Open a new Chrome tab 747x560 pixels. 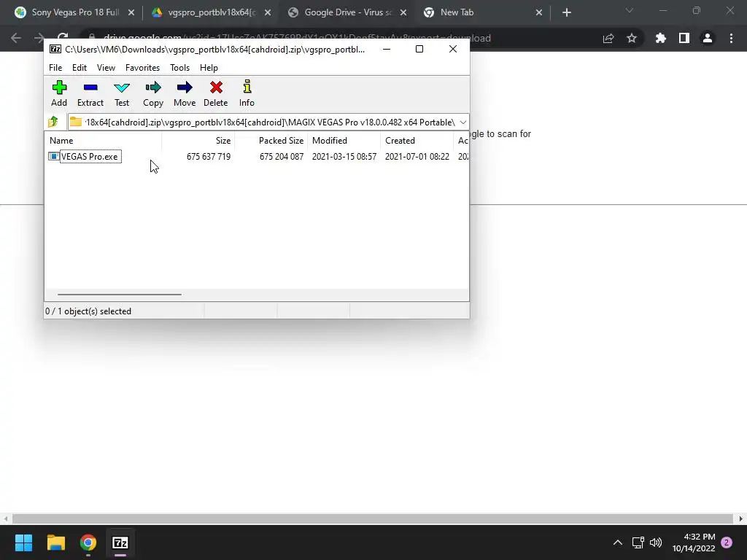(x=566, y=12)
